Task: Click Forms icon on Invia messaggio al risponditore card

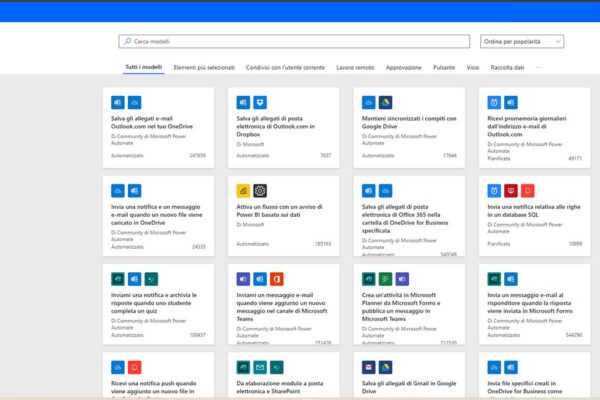Action: 494,279
